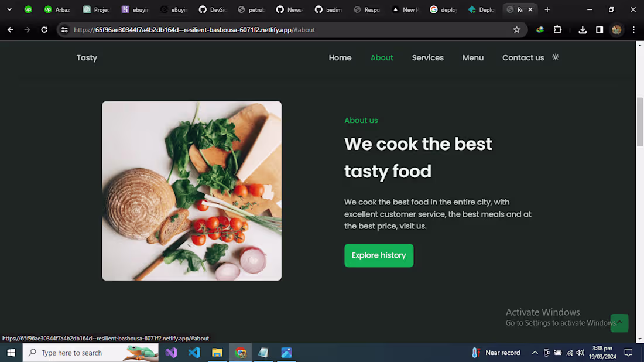Click the bookmark star in the address bar

tap(518, 29)
